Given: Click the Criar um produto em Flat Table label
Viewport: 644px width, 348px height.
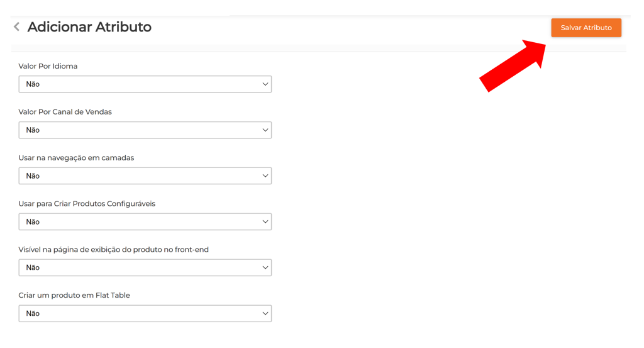Looking at the screenshot, I should 74,295.
